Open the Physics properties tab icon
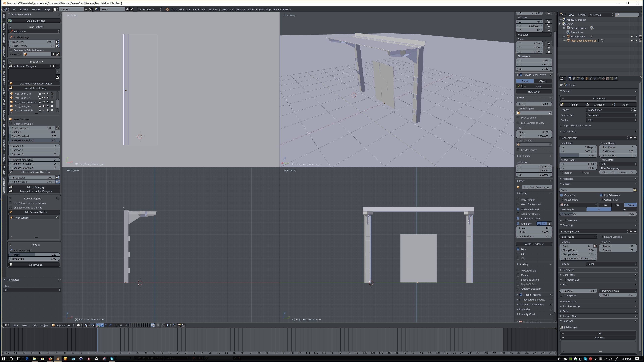The height and width of the screenshot is (362, 644). pos(616,78)
